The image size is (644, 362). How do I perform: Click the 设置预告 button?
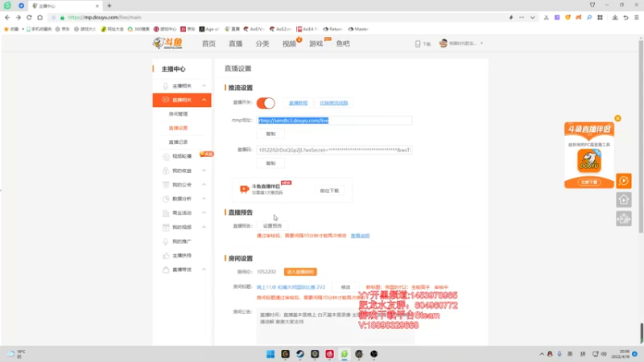point(272,226)
